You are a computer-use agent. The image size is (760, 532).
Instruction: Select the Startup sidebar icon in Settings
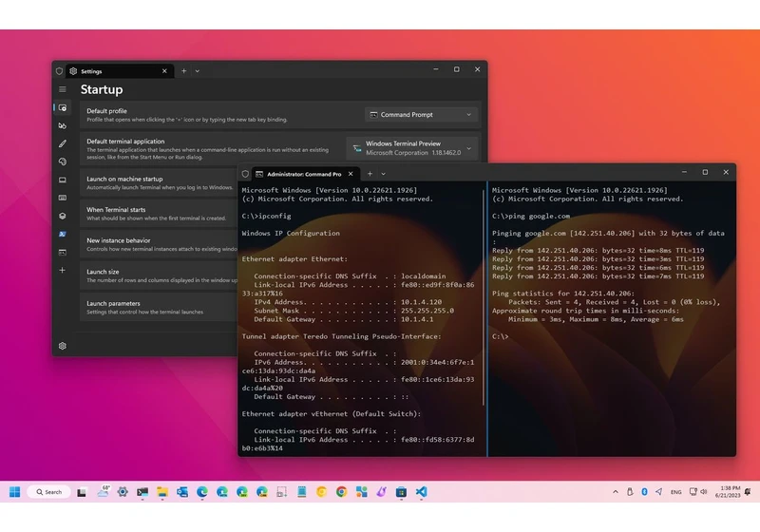pyautogui.click(x=63, y=107)
